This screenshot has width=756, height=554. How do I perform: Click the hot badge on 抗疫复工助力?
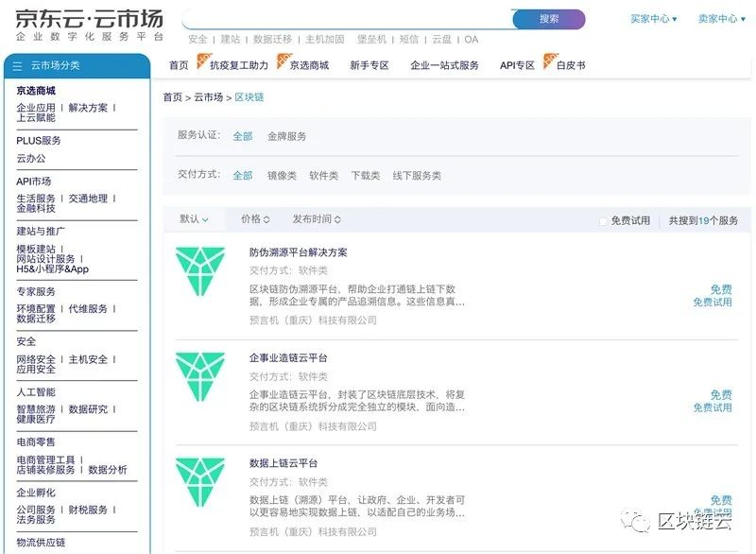point(204,61)
